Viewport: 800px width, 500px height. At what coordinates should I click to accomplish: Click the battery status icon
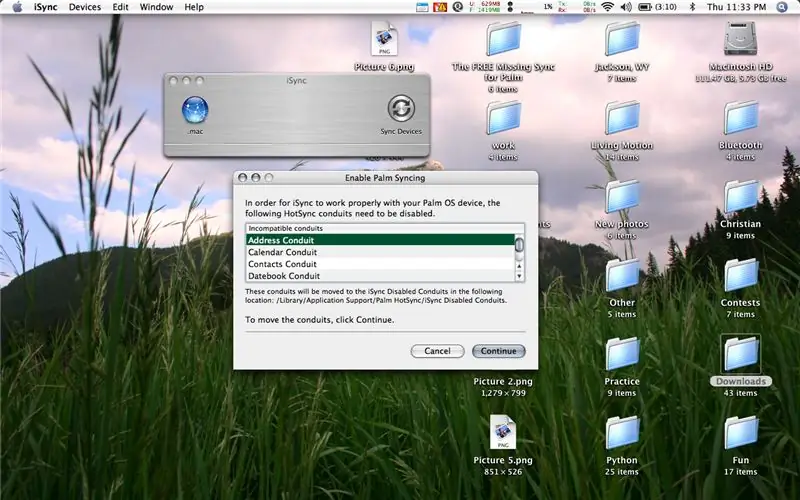click(645, 7)
